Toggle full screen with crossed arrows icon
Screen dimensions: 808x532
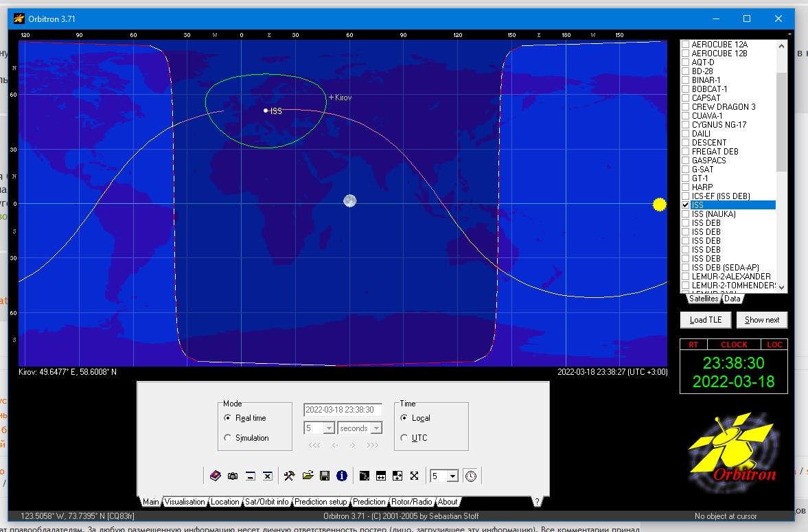415,476
